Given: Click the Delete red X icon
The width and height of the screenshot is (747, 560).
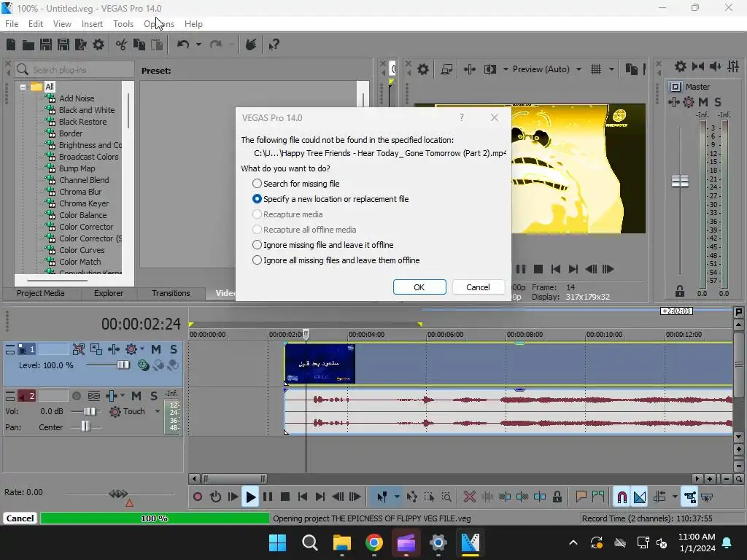Looking at the screenshot, I should [x=469, y=497].
